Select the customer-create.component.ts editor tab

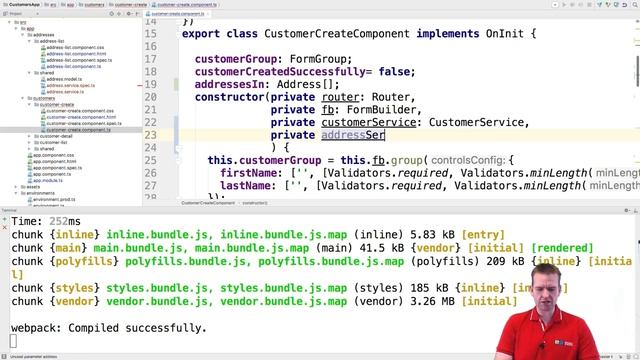pos(177,14)
